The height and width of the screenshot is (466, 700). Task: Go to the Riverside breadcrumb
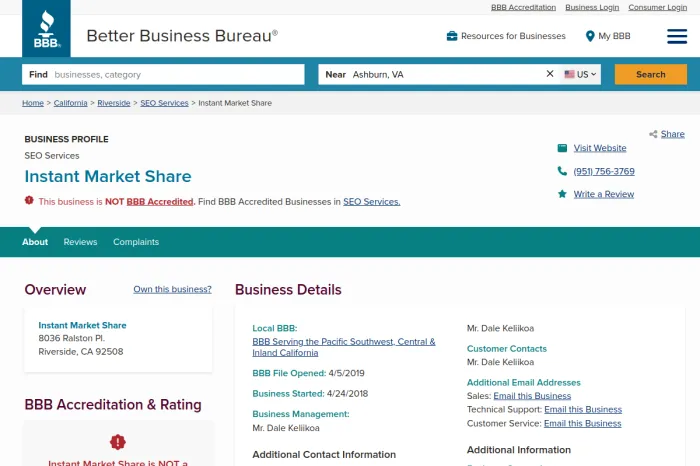(114, 103)
